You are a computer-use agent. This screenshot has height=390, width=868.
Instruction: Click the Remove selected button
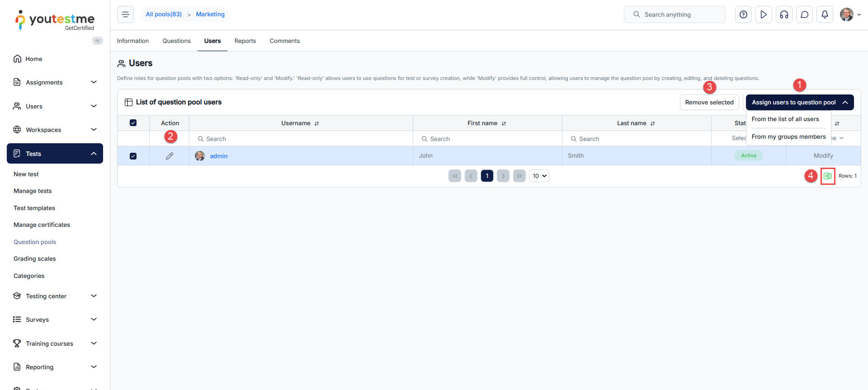709,102
